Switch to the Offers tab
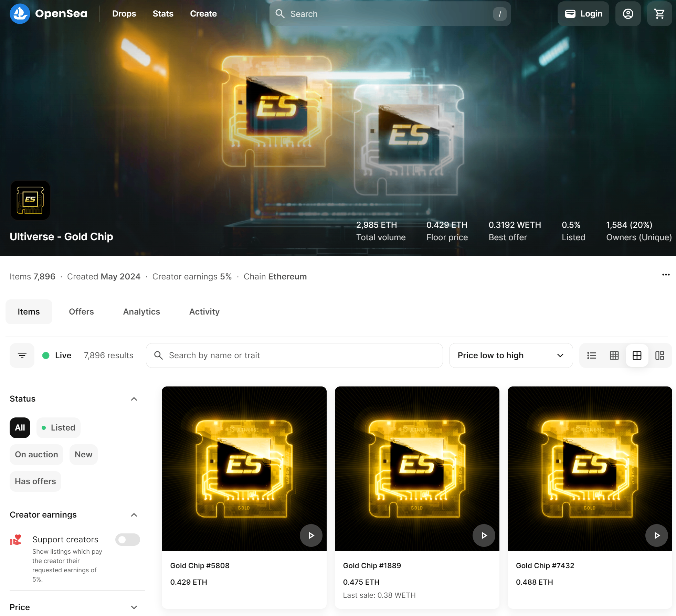 click(x=81, y=312)
